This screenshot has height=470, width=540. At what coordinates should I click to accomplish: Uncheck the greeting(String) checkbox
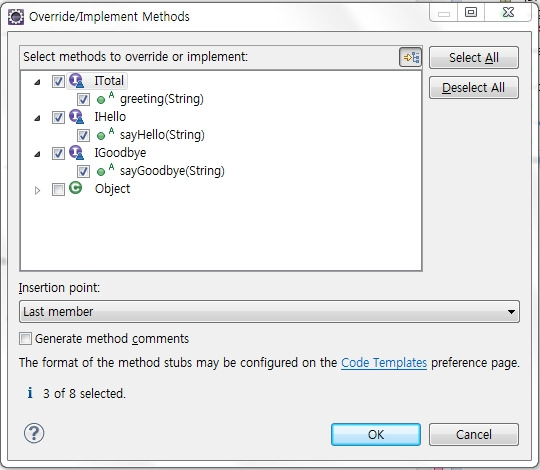[x=83, y=100]
